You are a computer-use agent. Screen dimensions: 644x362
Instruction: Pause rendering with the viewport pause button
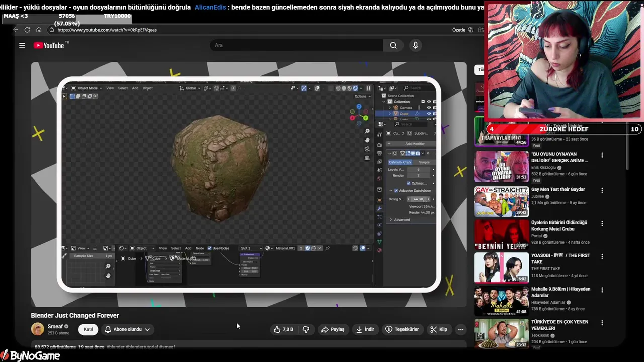(368, 88)
